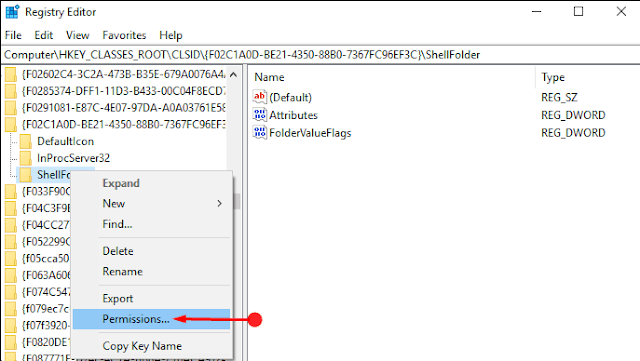The image size is (640, 361).
Task: Select the {F02602C4-3C2A-473B key in the tree
Action: (124, 74)
